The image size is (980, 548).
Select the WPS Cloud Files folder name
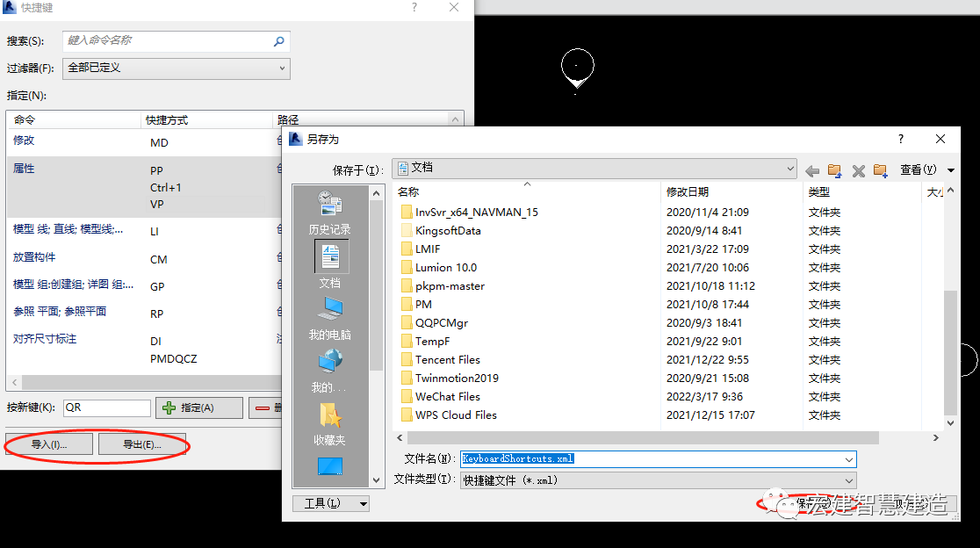point(457,415)
